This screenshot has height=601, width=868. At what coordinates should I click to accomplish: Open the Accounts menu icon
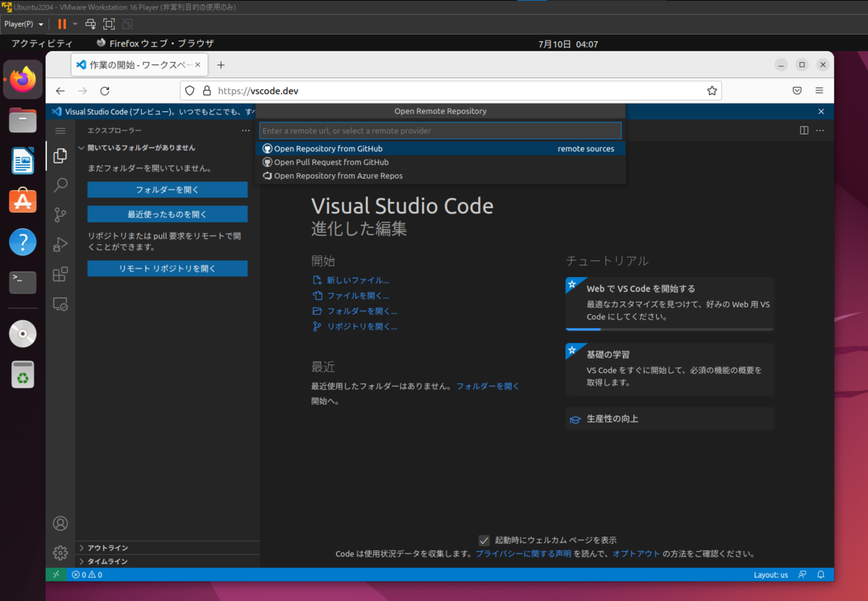61,524
